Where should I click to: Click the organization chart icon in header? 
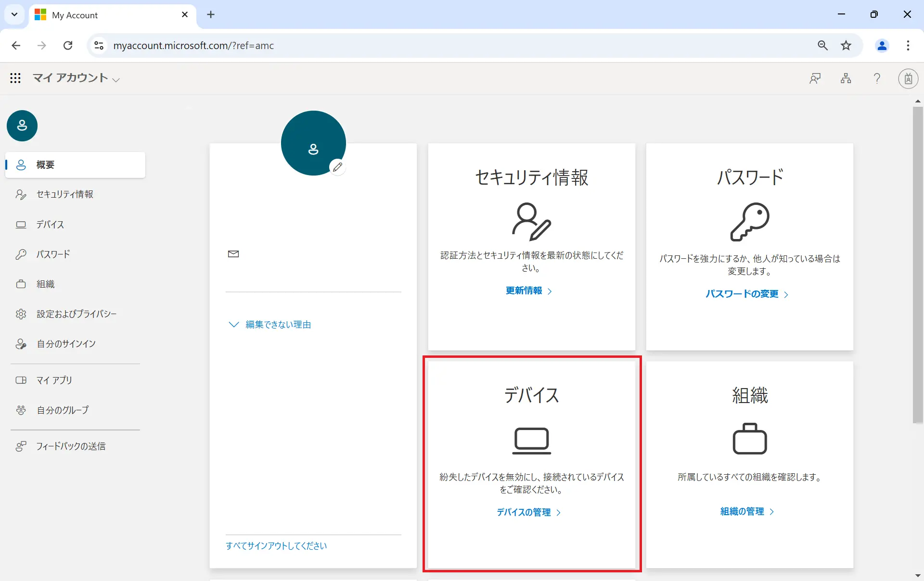(846, 78)
